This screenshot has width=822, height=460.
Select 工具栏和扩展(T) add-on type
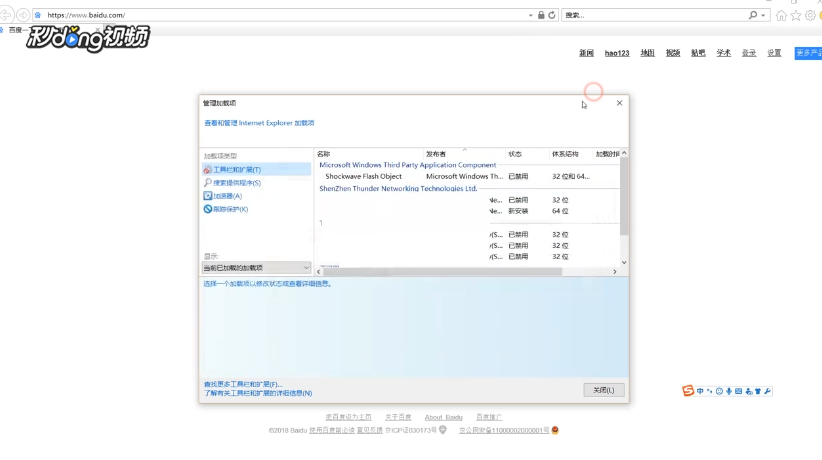[x=256, y=169]
